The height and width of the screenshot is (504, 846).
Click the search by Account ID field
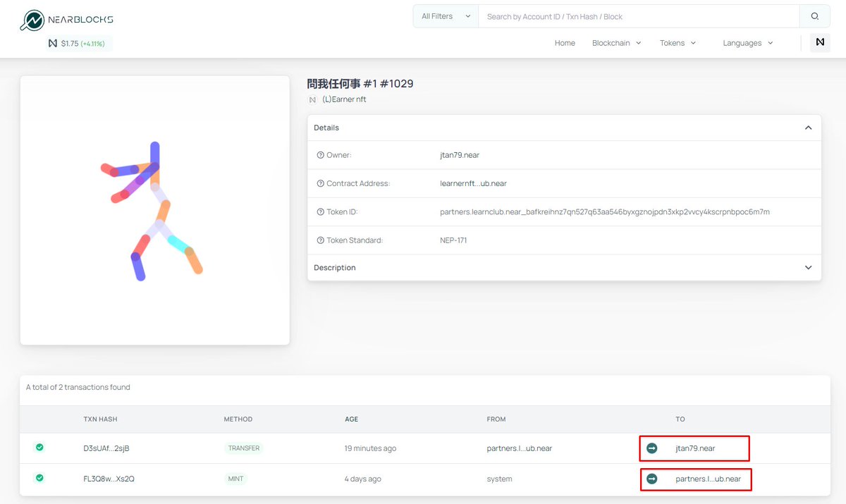639,16
